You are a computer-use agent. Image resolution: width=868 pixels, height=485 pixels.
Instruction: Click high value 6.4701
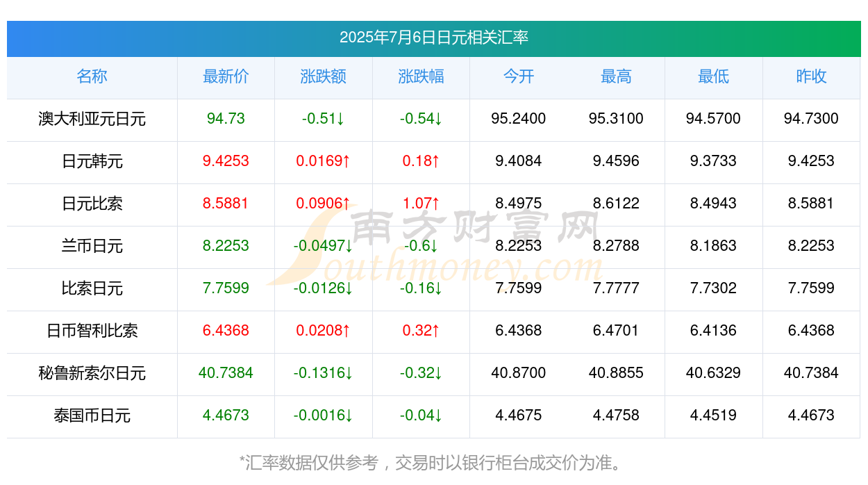616,331
